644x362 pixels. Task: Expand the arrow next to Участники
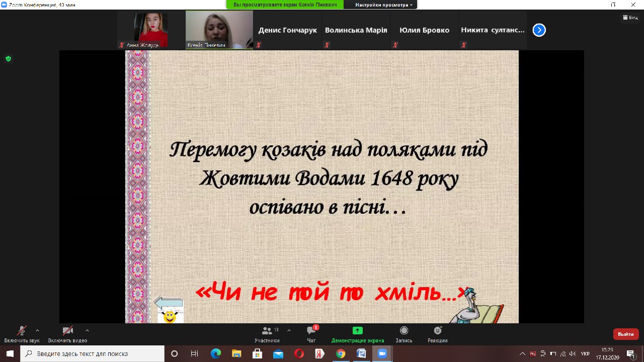(x=289, y=330)
